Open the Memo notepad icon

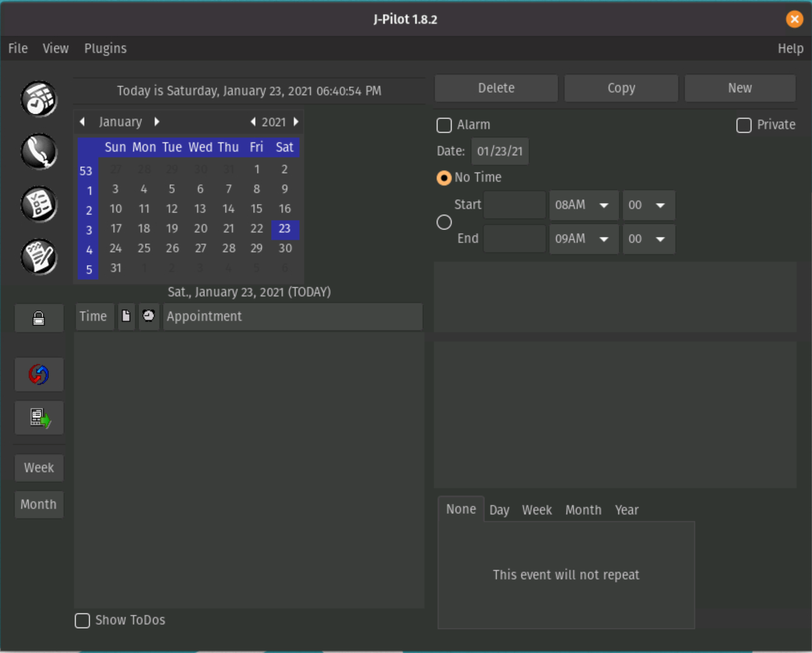point(38,256)
